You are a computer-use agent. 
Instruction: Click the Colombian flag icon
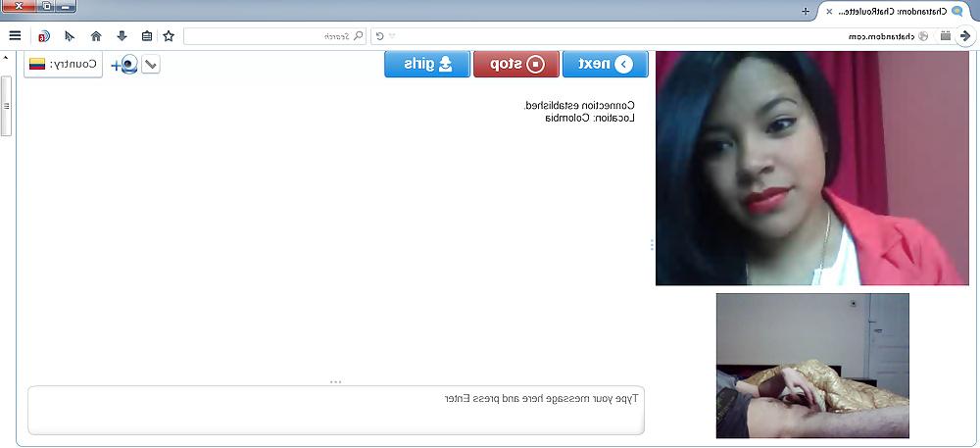tap(37, 65)
